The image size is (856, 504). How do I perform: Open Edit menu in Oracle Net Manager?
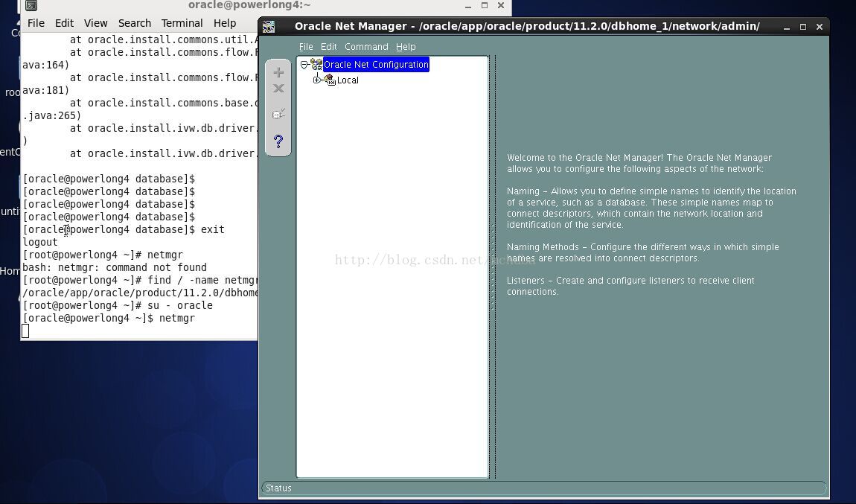pos(329,47)
